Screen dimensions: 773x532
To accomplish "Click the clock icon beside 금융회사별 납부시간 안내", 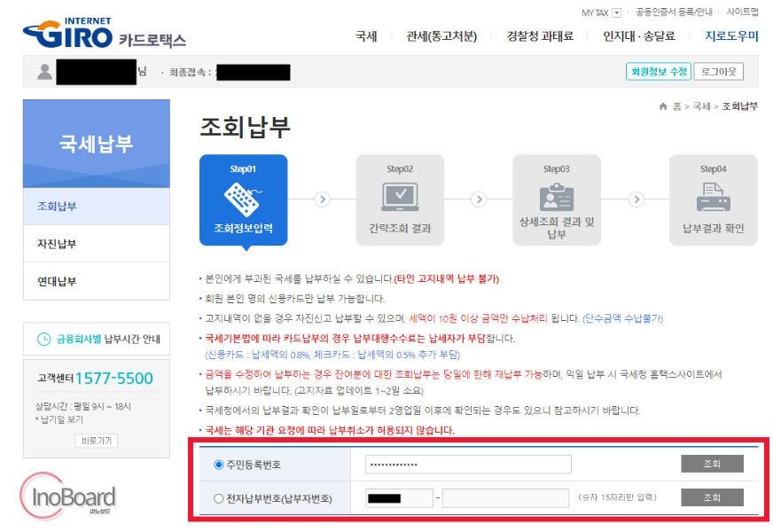I will pos(43,340).
